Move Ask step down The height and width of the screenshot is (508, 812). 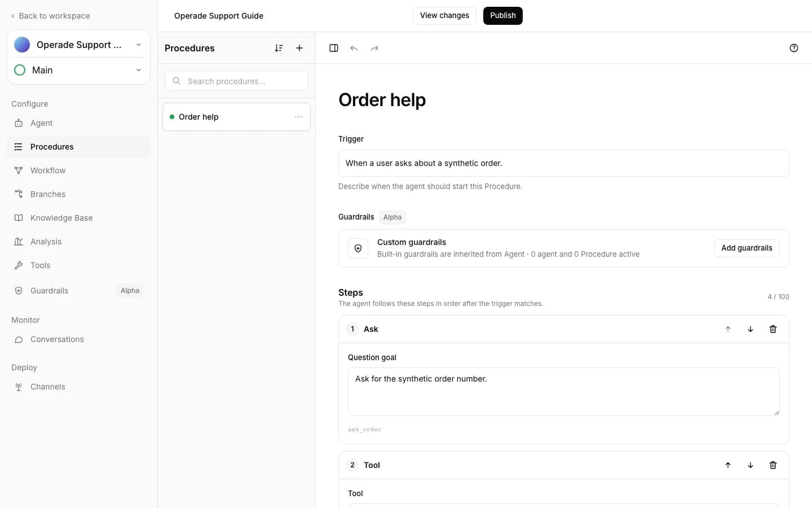[x=751, y=329]
